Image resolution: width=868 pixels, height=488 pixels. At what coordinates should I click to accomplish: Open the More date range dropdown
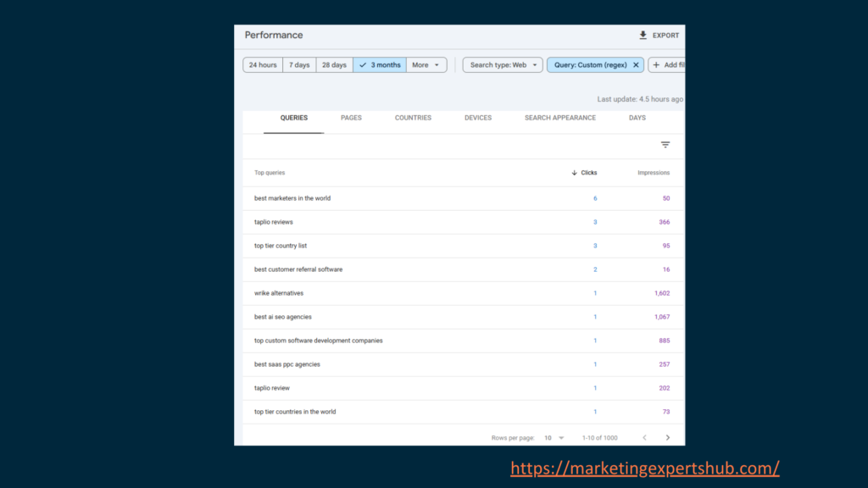click(x=426, y=64)
